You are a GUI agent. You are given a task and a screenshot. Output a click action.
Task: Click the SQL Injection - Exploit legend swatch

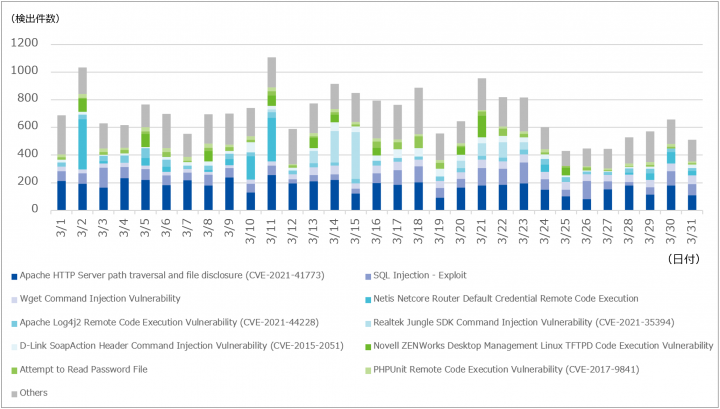(x=368, y=277)
